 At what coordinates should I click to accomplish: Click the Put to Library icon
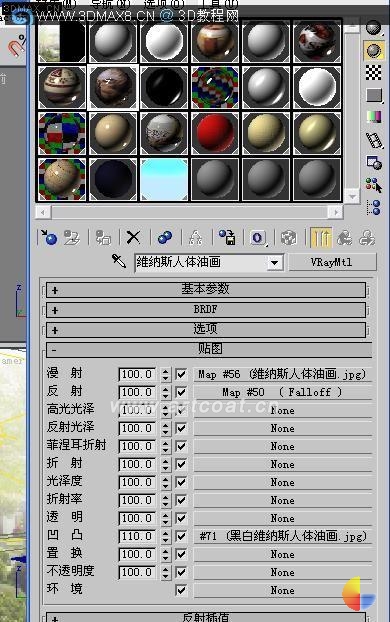pyautogui.click(x=227, y=237)
